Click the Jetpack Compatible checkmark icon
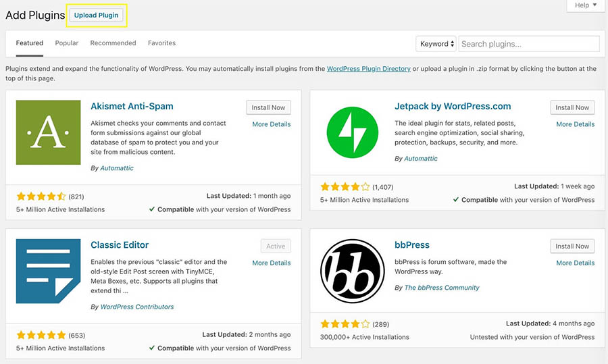The image size is (608, 364). click(456, 200)
